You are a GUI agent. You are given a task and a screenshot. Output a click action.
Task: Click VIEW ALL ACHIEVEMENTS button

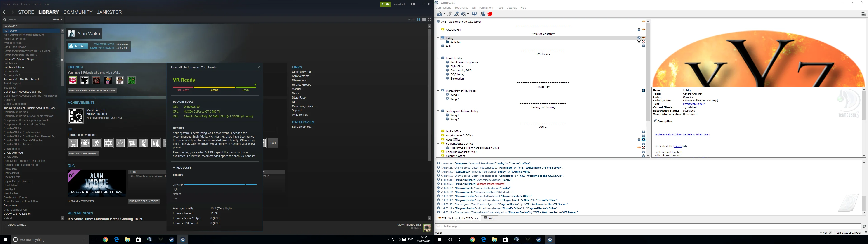[x=84, y=153]
